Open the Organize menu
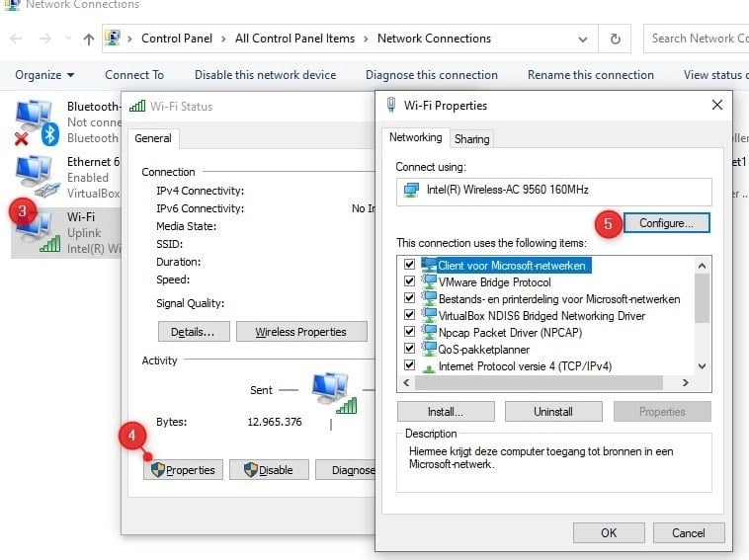The image size is (749, 560). [x=44, y=75]
